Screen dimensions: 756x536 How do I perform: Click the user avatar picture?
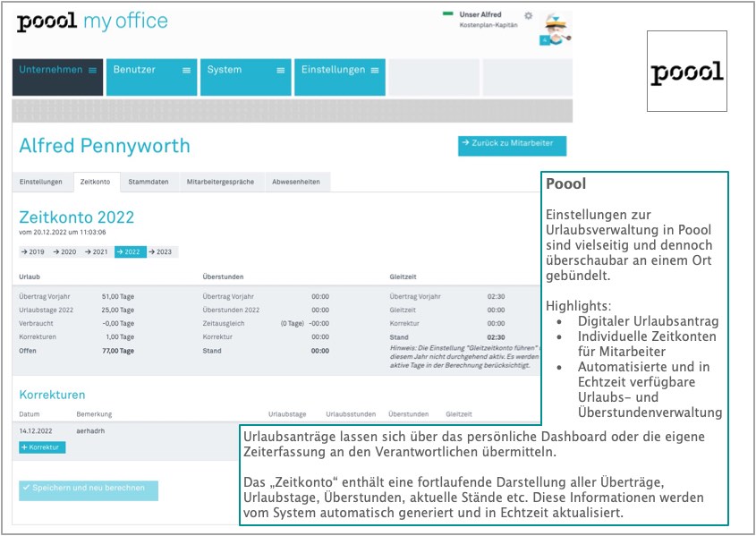(556, 29)
